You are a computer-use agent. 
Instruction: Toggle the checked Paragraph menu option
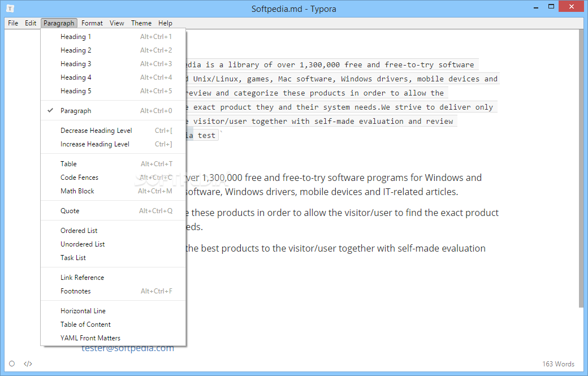click(113, 111)
